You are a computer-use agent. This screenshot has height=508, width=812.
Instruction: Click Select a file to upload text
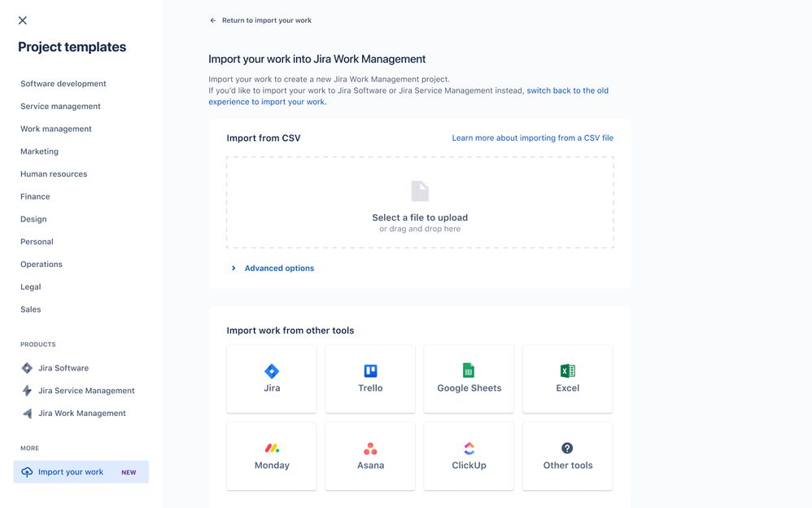pos(420,217)
